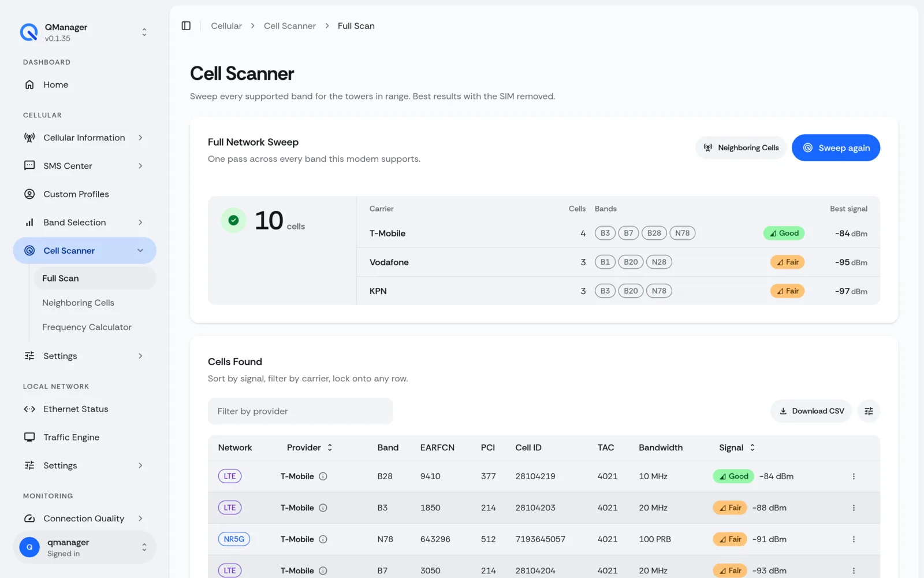Go to Cell Scanner breadcrumb link
This screenshot has width=924, height=578.
[x=290, y=26]
